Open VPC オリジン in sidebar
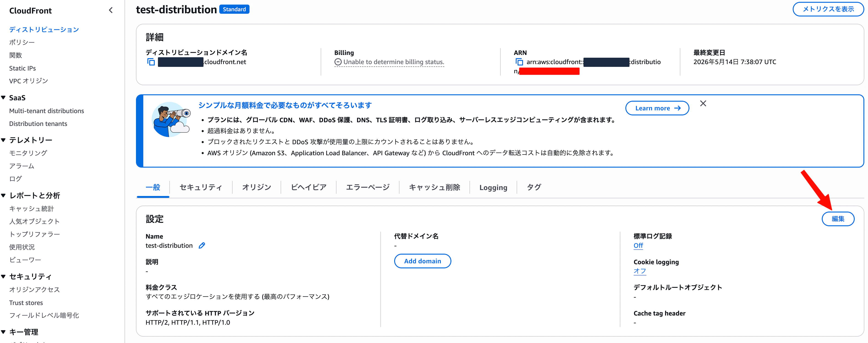This screenshot has width=868, height=343. pyautogui.click(x=29, y=81)
